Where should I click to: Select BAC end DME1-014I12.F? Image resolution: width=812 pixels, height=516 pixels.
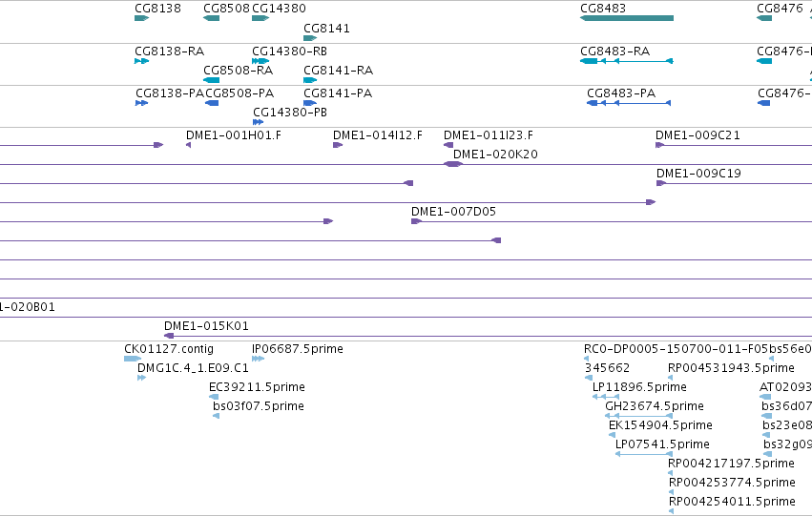pos(378,135)
